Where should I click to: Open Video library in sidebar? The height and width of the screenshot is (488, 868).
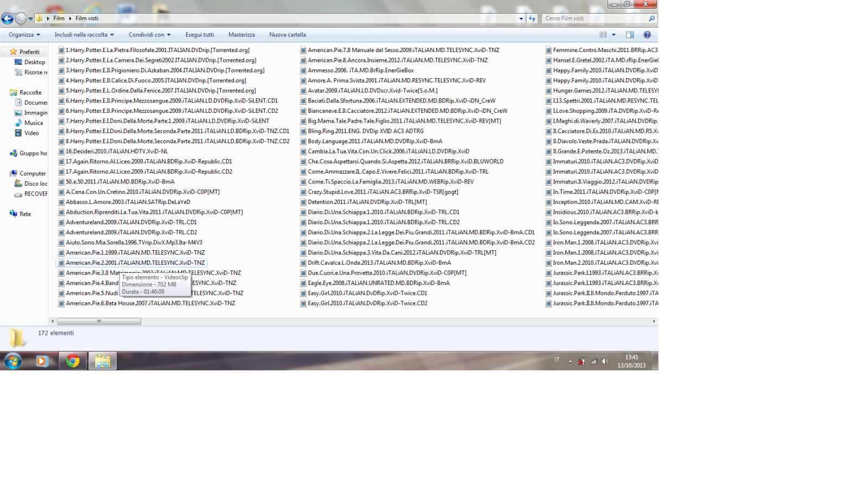(x=31, y=133)
